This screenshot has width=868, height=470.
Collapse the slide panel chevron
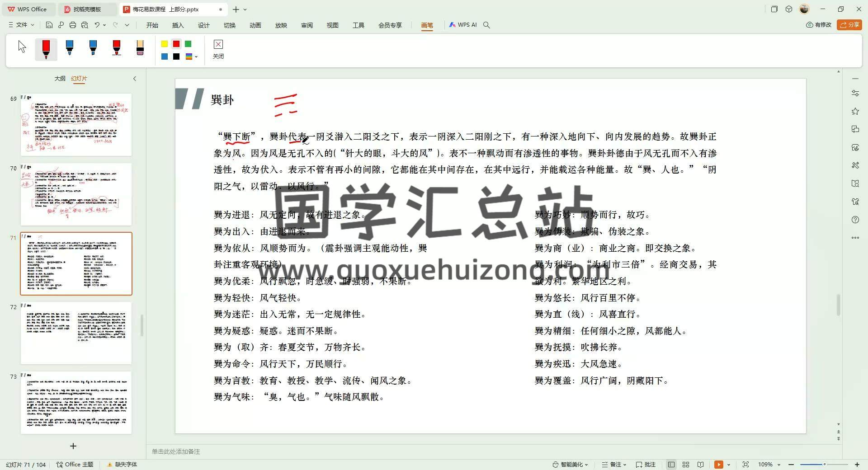pyautogui.click(x=135, y=79)
